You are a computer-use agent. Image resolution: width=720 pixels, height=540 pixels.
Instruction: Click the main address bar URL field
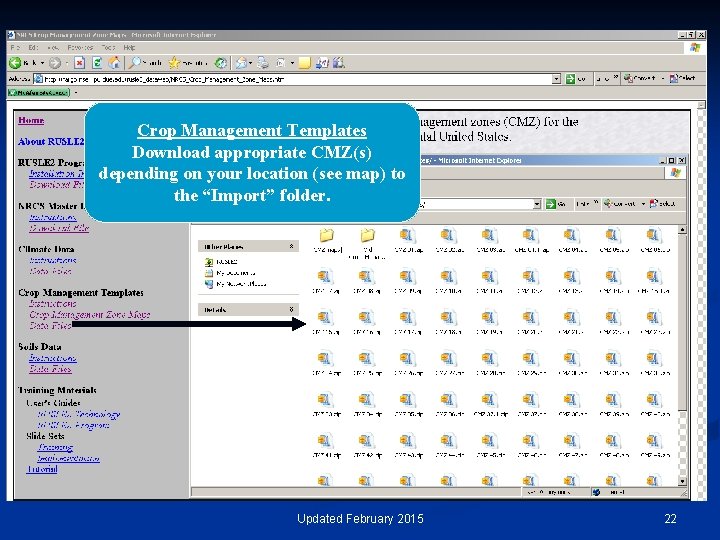click(x=298, y=79)
